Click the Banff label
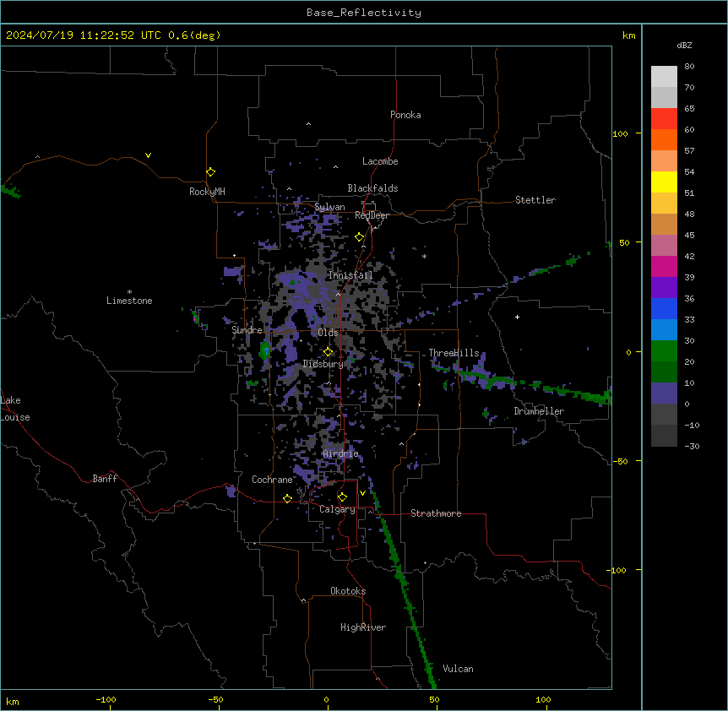The image size is (728, 711). pos(105,479)
